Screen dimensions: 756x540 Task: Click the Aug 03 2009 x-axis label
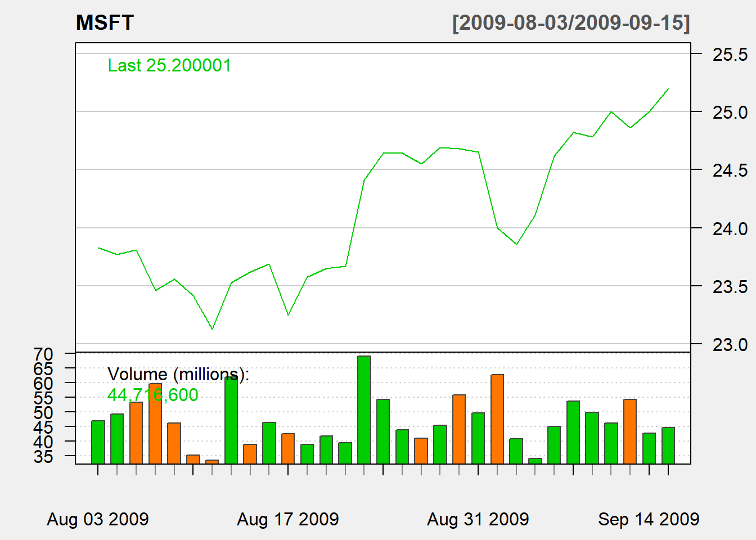point(98,519)
